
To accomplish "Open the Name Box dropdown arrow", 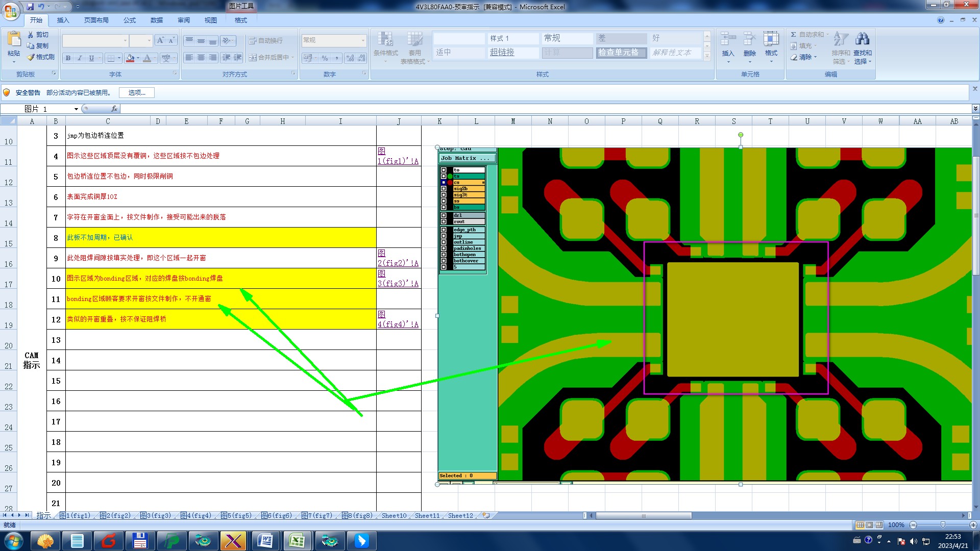I will 76,109.
